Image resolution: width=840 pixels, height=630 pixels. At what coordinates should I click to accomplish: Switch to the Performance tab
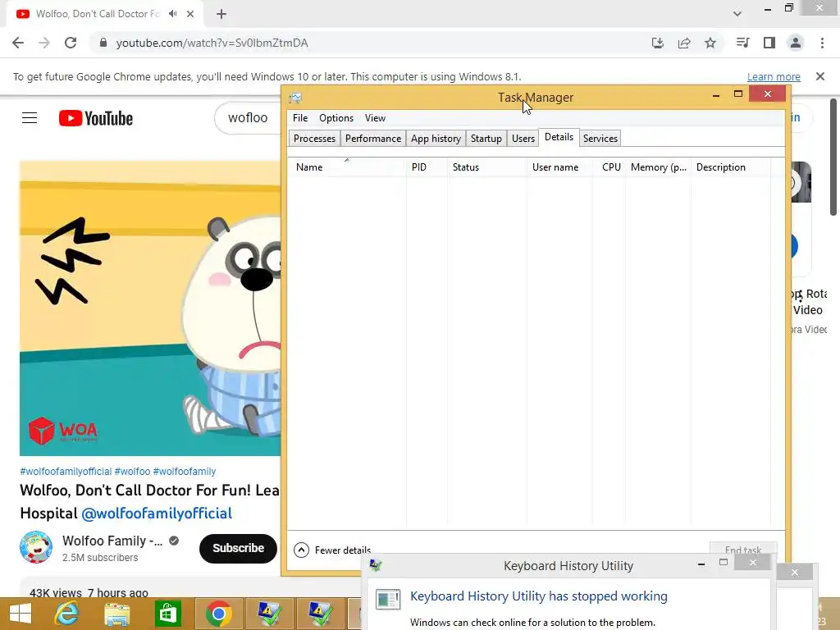(373, 139)
